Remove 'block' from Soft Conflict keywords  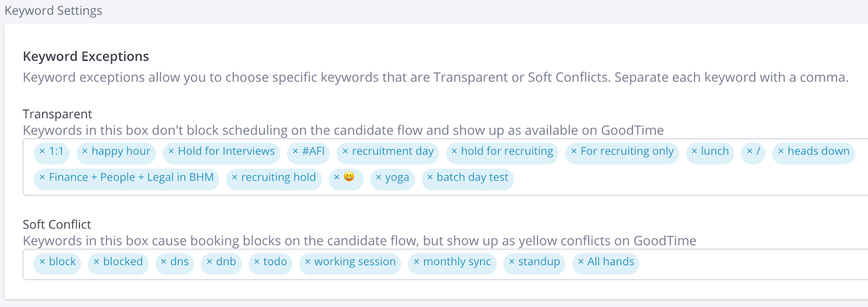[x=42, y=262]
